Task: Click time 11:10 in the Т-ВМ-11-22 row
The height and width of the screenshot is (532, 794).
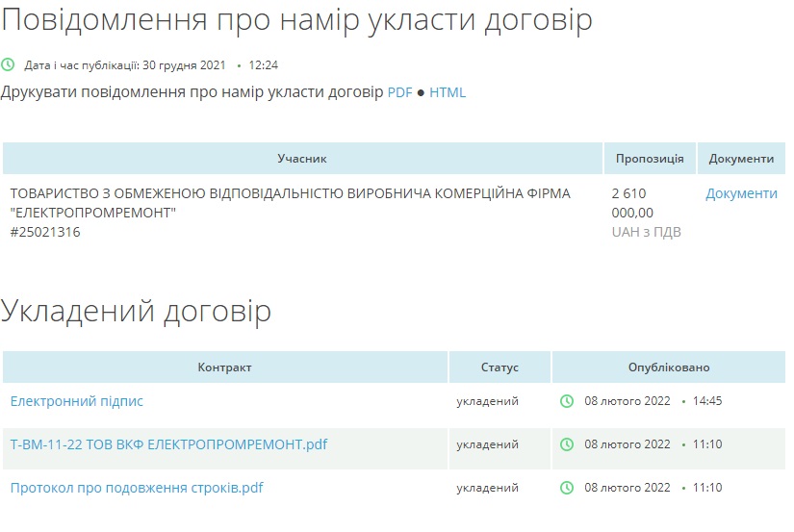Action: pos(707,443)
